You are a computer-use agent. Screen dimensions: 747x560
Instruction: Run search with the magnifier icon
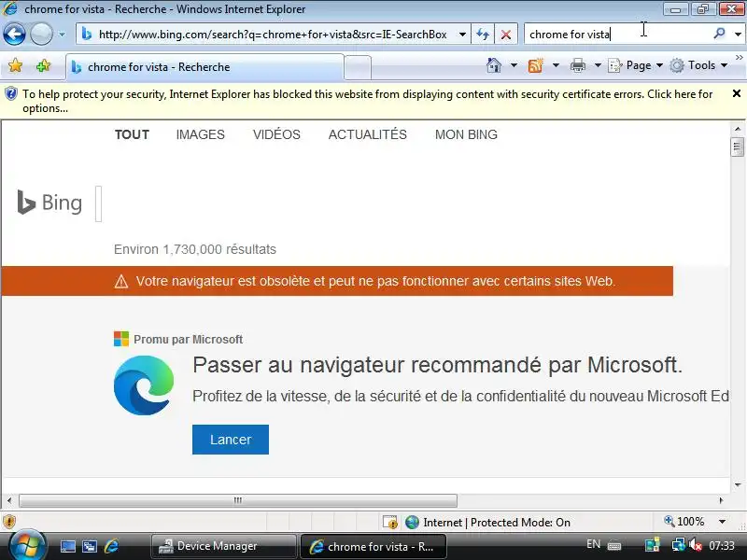coord(719,34)
